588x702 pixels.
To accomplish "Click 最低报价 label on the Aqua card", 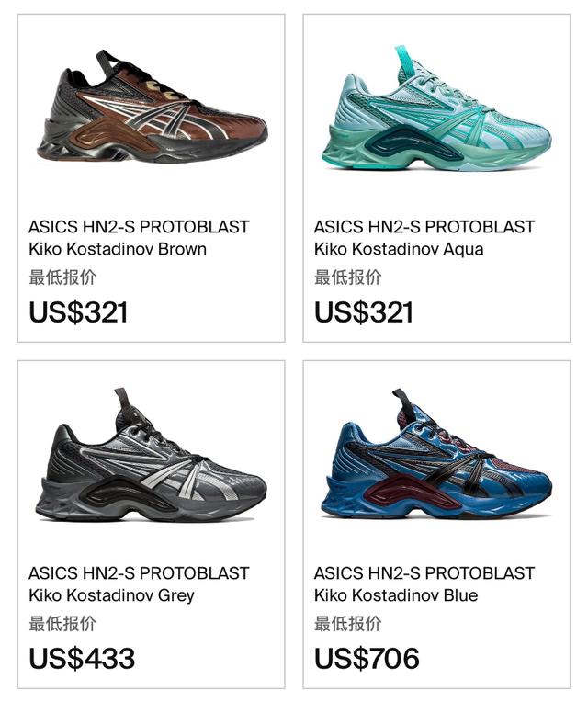I will (347, 277).
